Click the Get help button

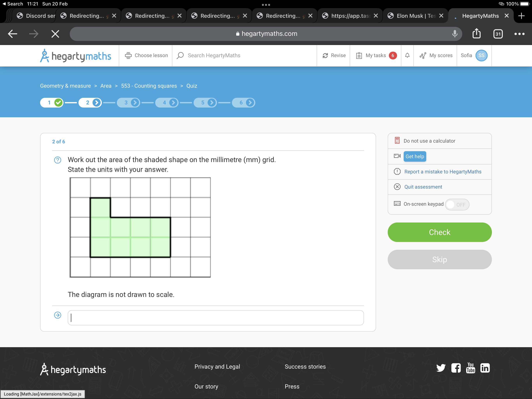coord(415,156)
